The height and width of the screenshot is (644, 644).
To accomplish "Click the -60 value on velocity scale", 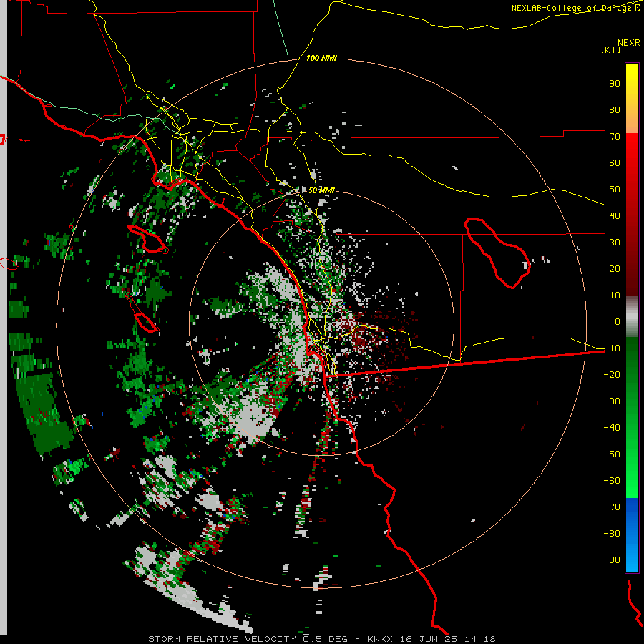I will 612,481.
